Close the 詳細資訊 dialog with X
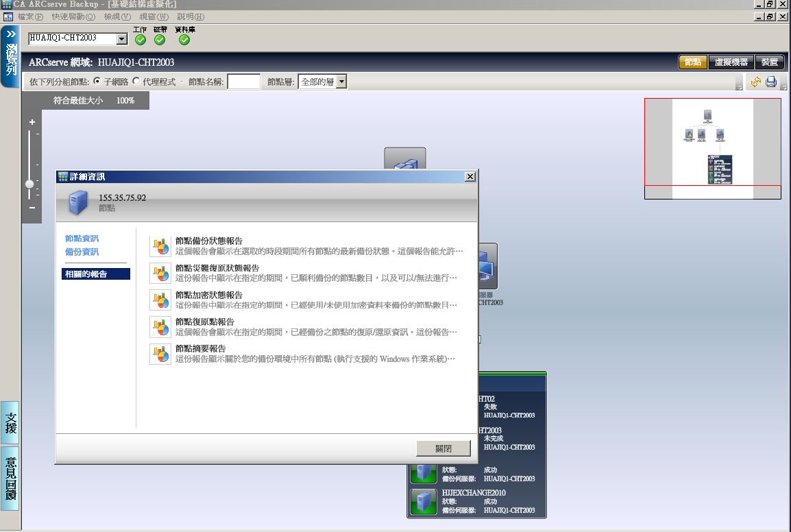 point(470,176)
